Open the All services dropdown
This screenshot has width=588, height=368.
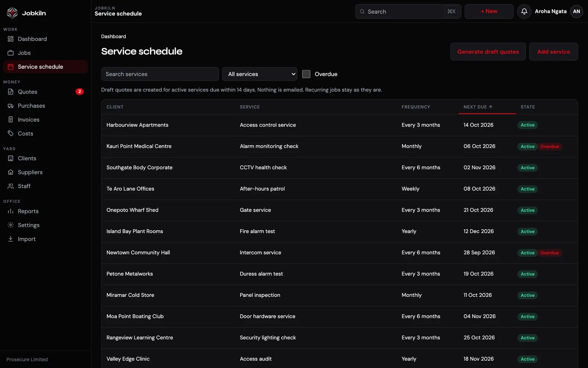tap(259, 74)
